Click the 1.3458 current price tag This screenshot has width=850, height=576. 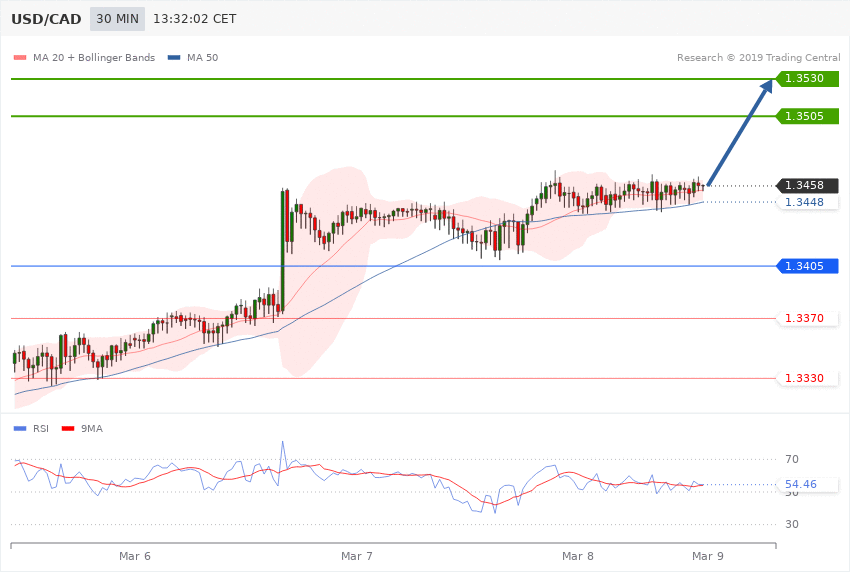(808, 185)
